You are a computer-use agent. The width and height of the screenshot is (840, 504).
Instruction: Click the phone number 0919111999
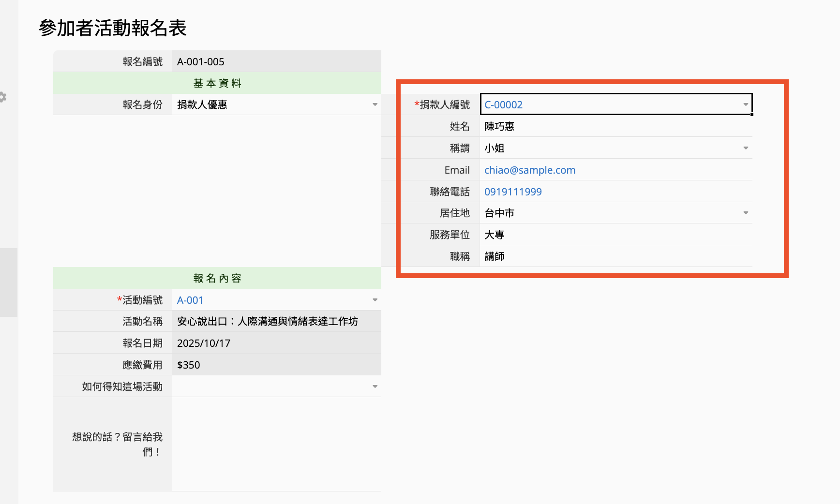tap(513, 192)
